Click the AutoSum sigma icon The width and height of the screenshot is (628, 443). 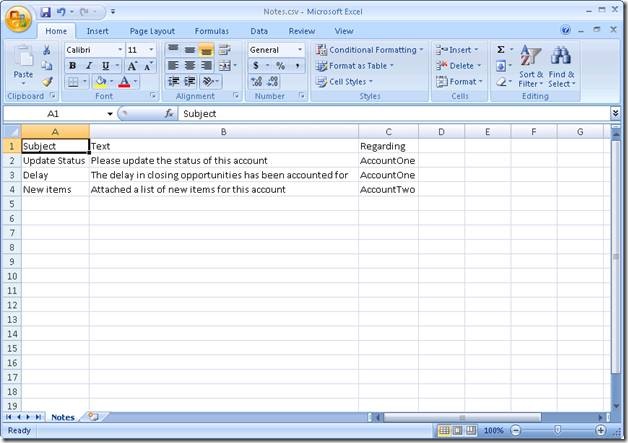tap(501, 49)
